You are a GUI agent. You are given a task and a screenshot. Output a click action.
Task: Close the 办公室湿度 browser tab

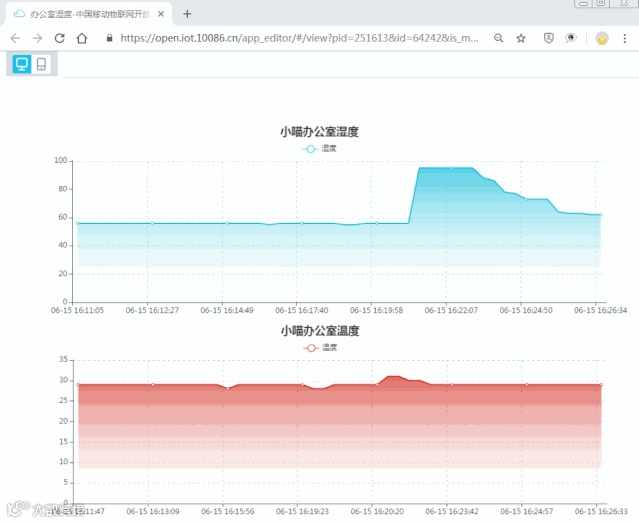click(x=161, y=14)
